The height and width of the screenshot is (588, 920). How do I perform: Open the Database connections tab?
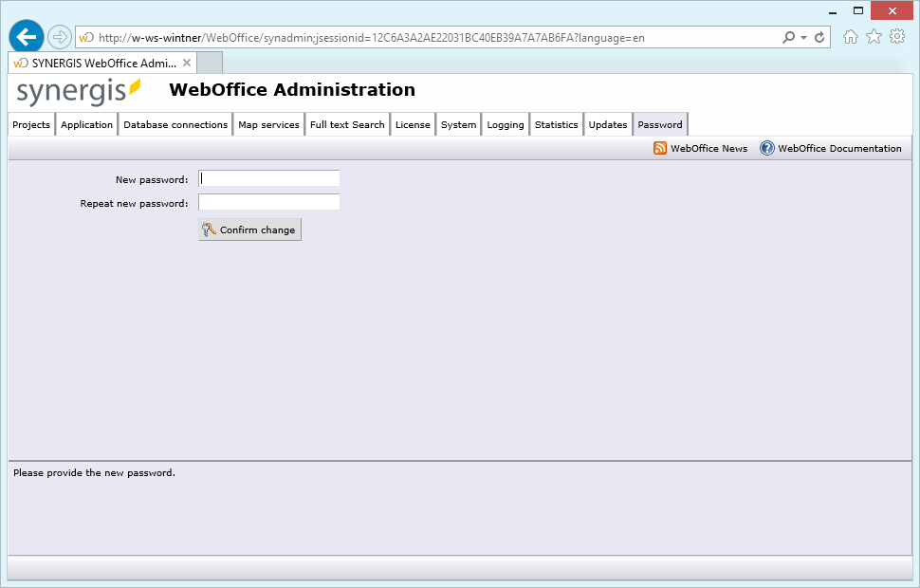pos(175,124)
